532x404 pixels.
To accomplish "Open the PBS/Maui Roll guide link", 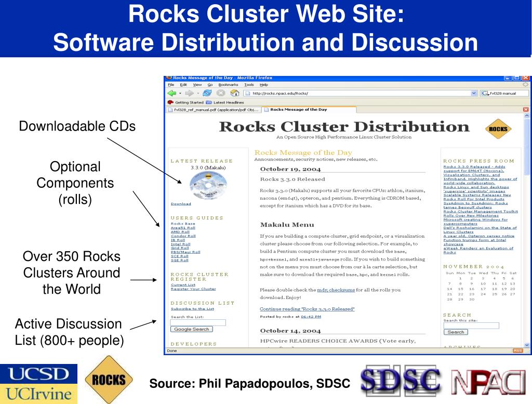I will click(x=185, y=252).
